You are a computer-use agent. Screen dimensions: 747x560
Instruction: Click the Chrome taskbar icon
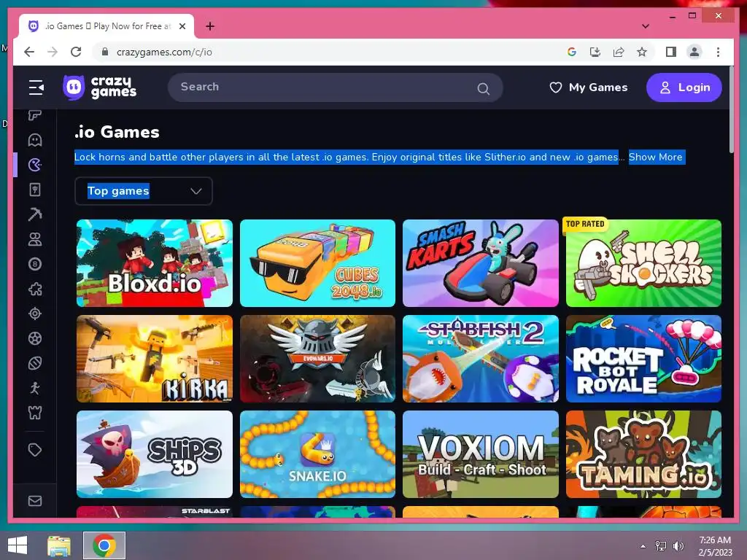point(104,545)
